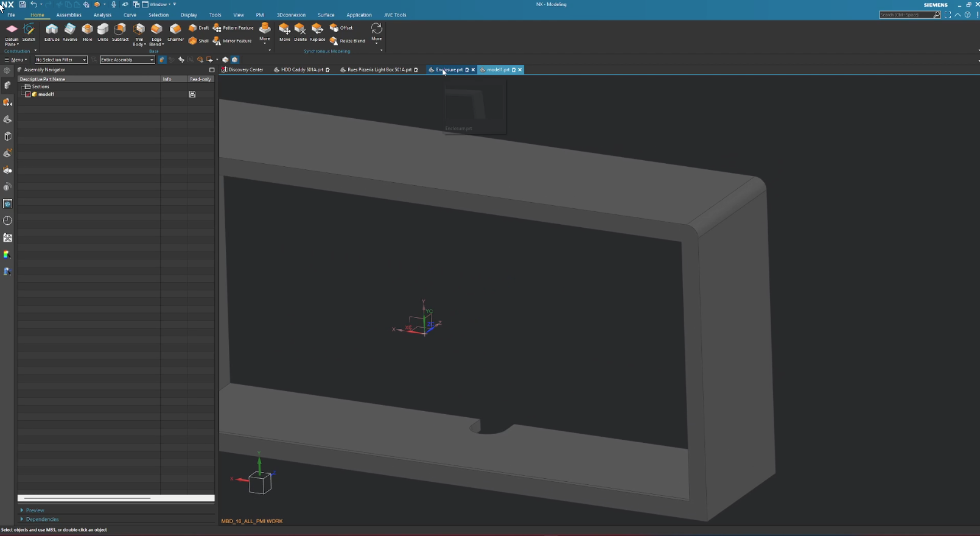
Task: Select the Offset Region tool
Action: tap(341, 28)
